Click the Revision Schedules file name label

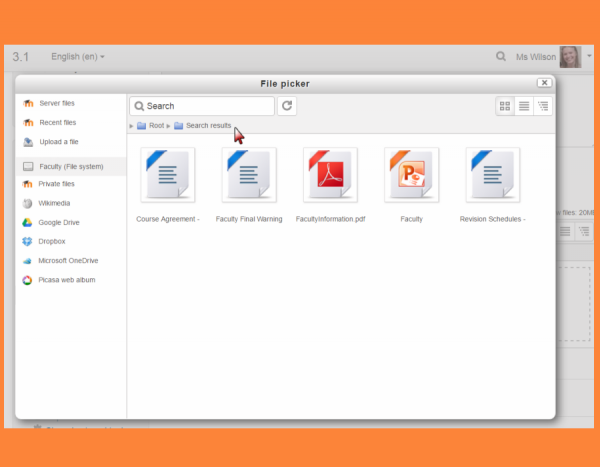[x=492, y=219]
